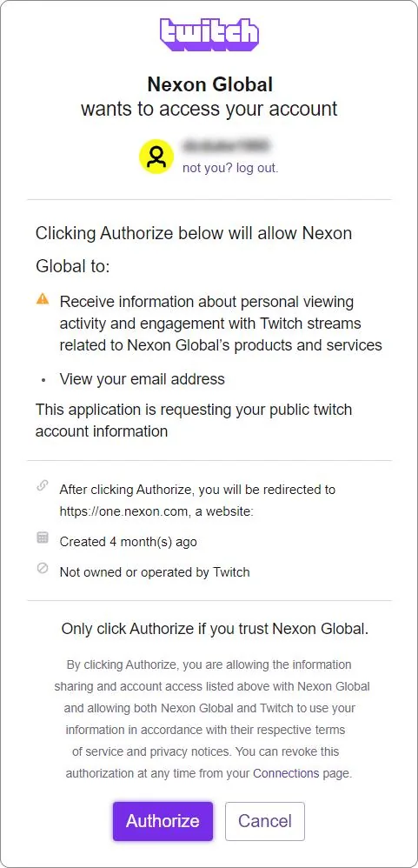Authorize Nexon Global access

[x=163, y=821]
